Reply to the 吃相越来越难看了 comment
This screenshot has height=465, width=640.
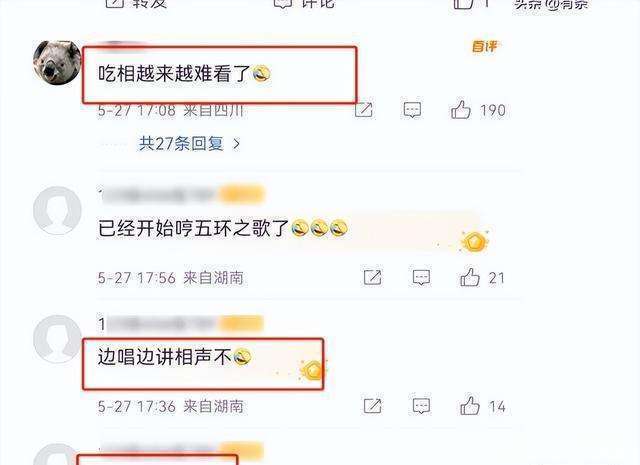412,110
